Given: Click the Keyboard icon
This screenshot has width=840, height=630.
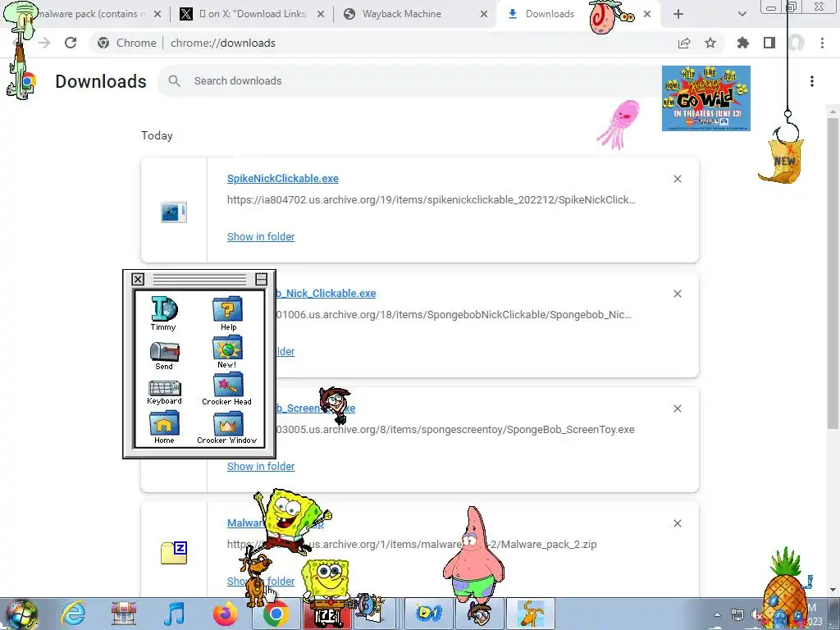Looking at the screenshot, I should [164, 392].
